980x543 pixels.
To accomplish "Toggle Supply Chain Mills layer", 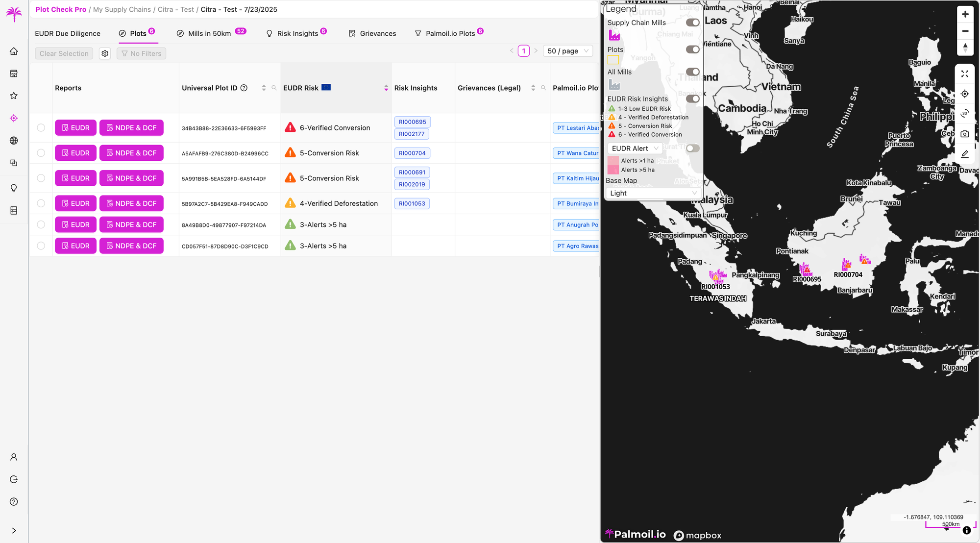I will (692, 23).
